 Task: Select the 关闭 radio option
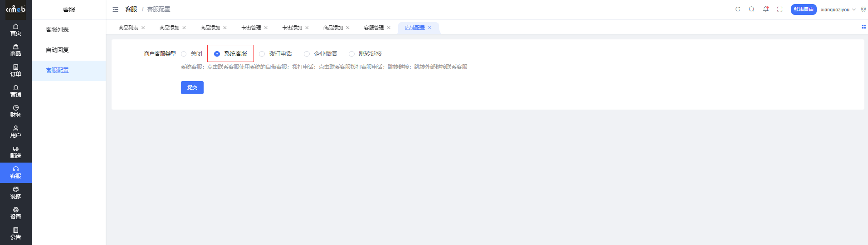(184, 54)
